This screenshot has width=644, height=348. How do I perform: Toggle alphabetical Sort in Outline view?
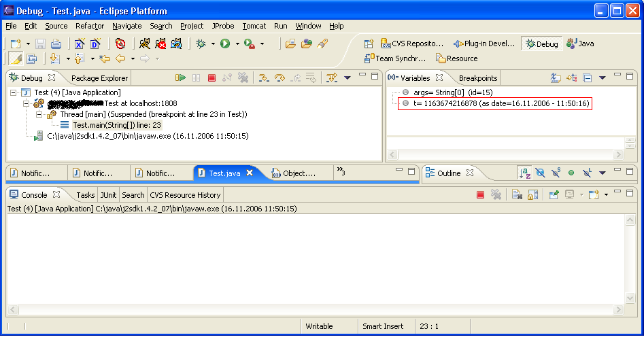[x=525, y=173]
